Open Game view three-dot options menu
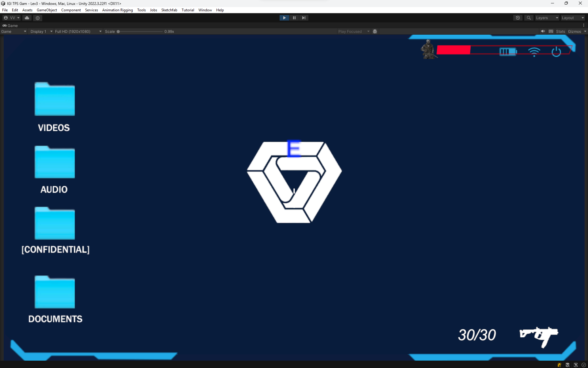The width and height of the screenshot is (588, 368). point(584,25)
